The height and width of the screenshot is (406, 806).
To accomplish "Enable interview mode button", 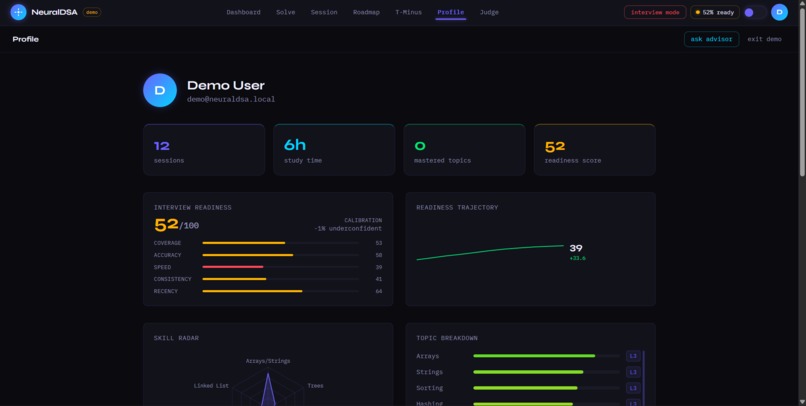I will pyautogui.click(x=655, y=12).
